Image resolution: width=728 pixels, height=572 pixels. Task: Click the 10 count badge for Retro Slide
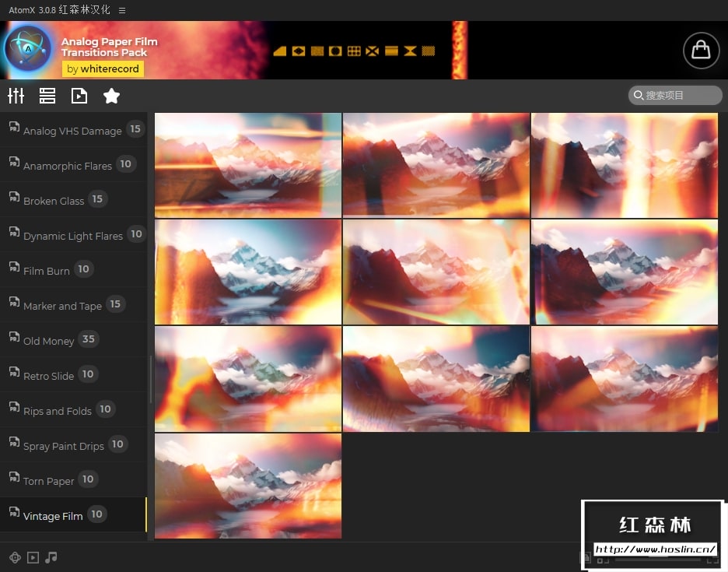tap(88, 374)
